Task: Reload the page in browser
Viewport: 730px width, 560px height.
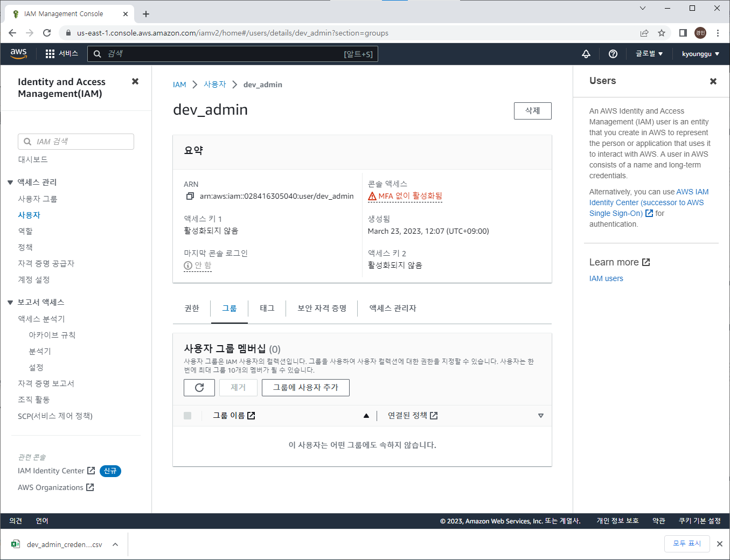Action: pyautogui.click(x=47, y=33)
